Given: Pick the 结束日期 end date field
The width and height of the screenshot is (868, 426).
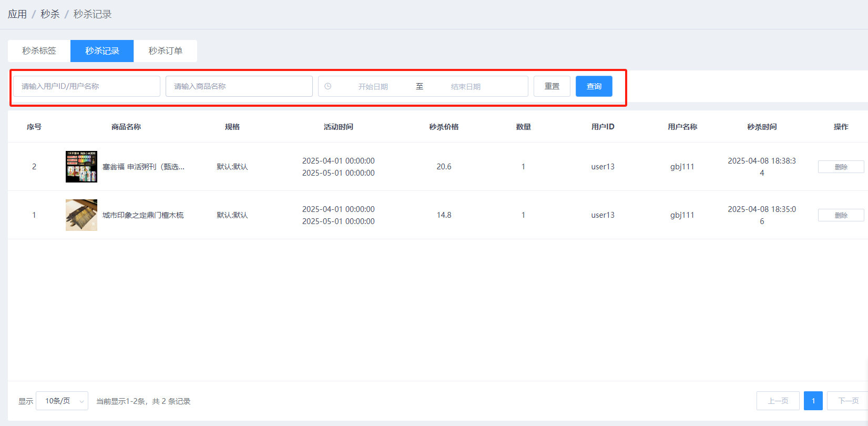Looking at the screenshot, I should (x=465, y=87).
